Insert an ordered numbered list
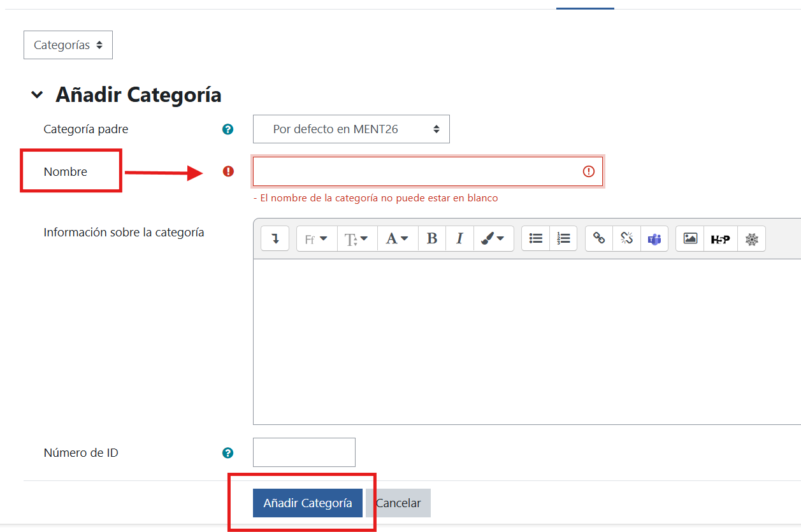Viewport: 801px width, 532px height. (563, 239)
